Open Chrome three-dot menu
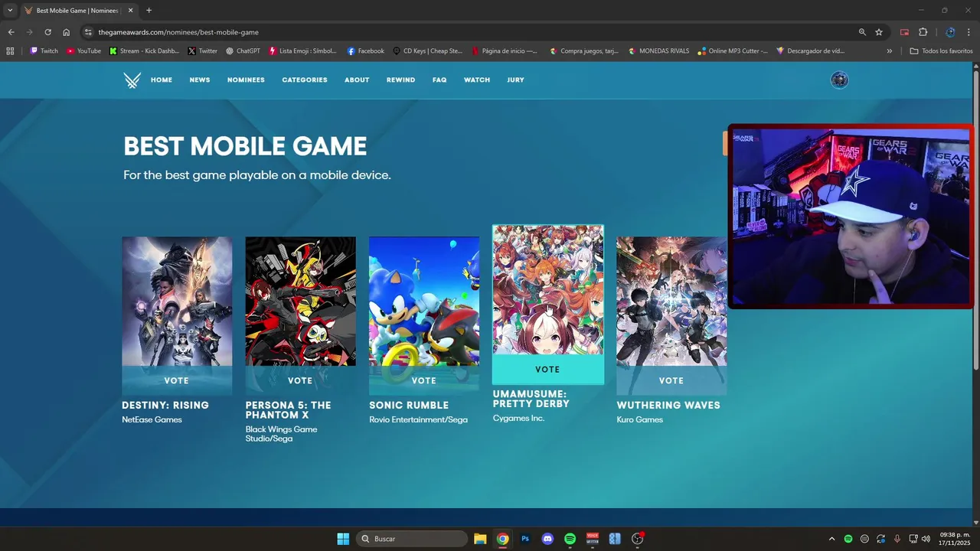980x551 pixels. click(x=968, y=32)
